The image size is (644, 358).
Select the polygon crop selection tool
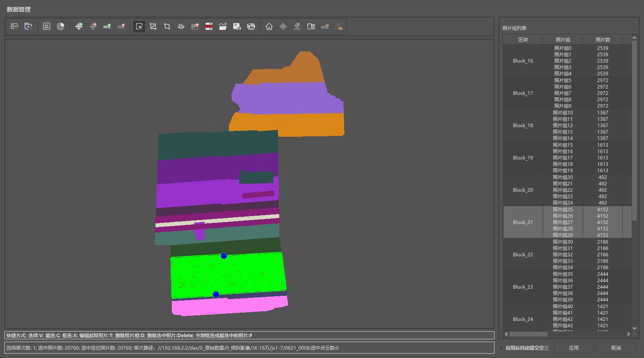click(153, 26)
